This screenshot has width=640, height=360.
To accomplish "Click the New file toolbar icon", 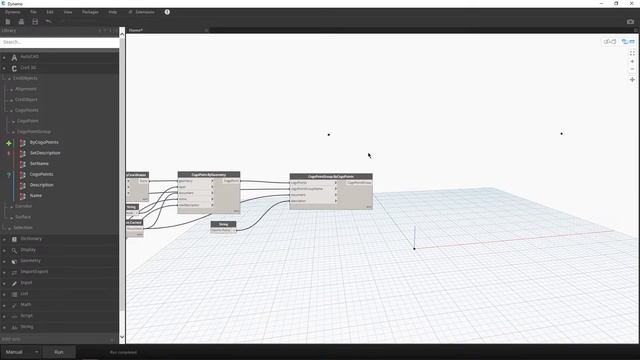I will coord(8,22).
